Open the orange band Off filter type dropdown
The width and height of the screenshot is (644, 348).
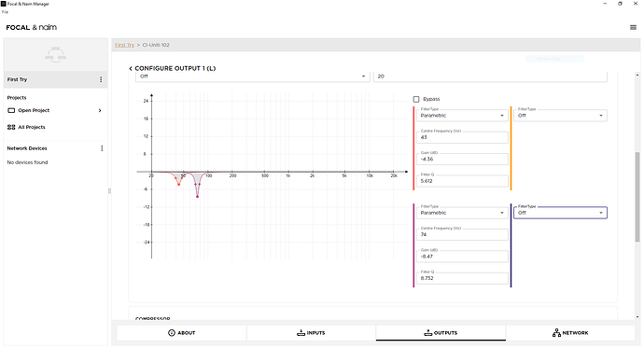[560, 116]
